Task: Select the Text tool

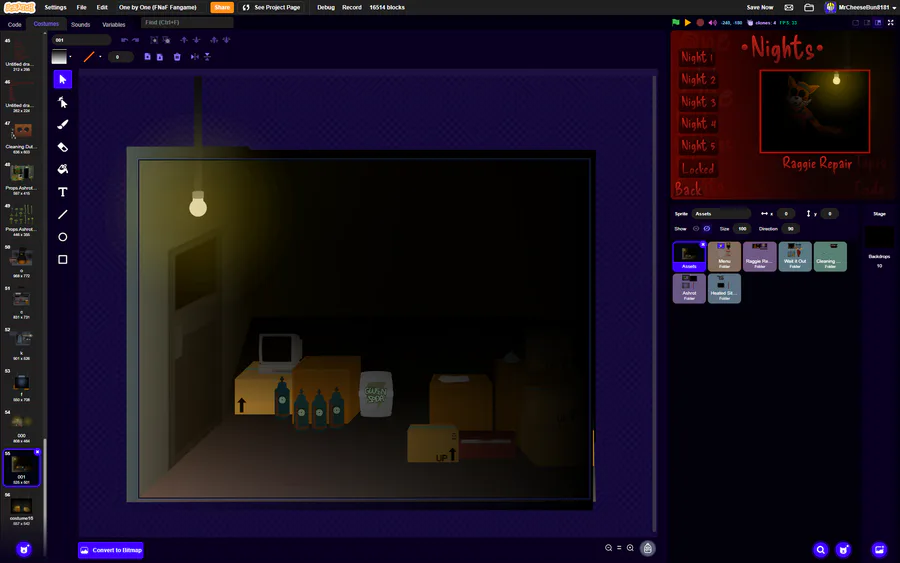Action: coord(63,192)
